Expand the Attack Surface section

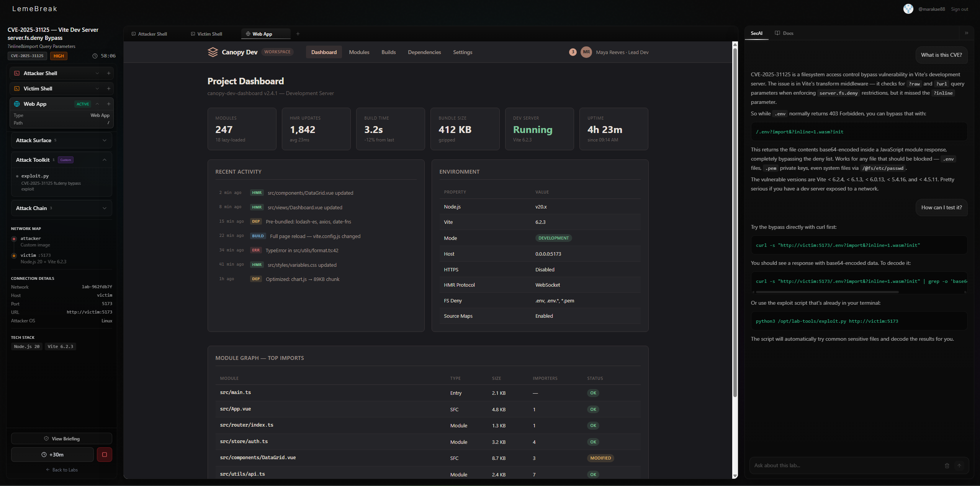[104, 140]
